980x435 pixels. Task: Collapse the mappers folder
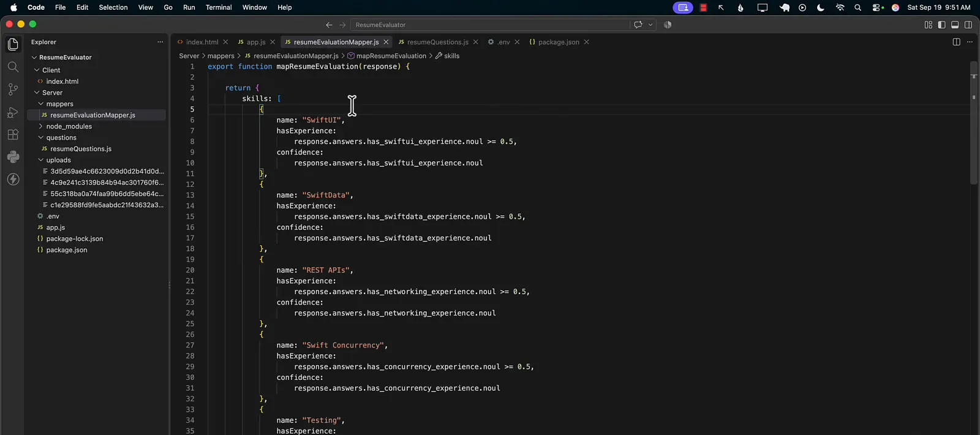pos(41,104)
